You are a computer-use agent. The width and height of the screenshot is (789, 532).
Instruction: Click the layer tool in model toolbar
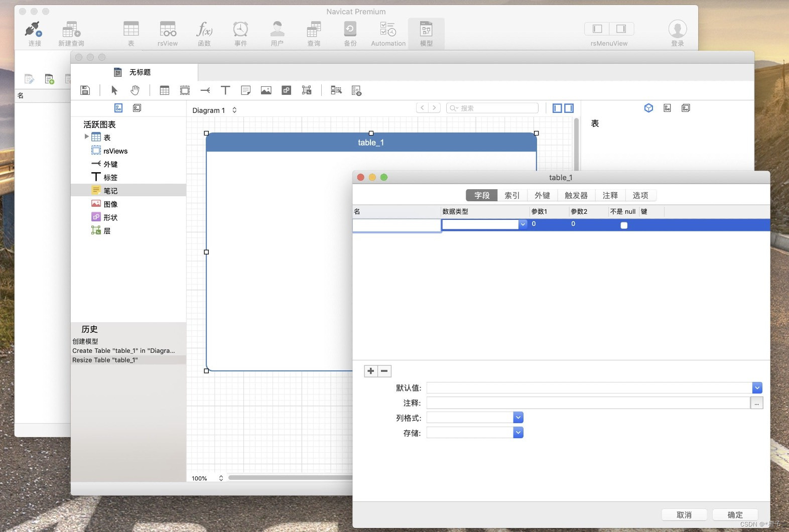307,90
